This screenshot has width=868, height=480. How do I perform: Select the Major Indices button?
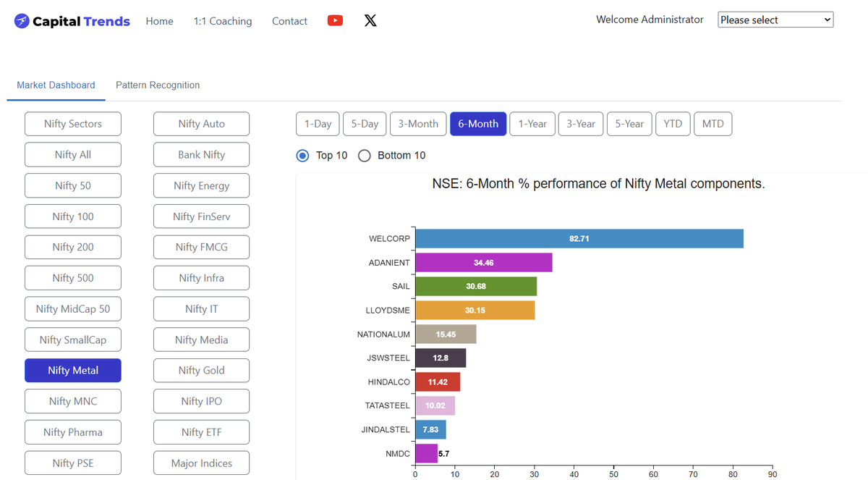click(x=202, y=463)
